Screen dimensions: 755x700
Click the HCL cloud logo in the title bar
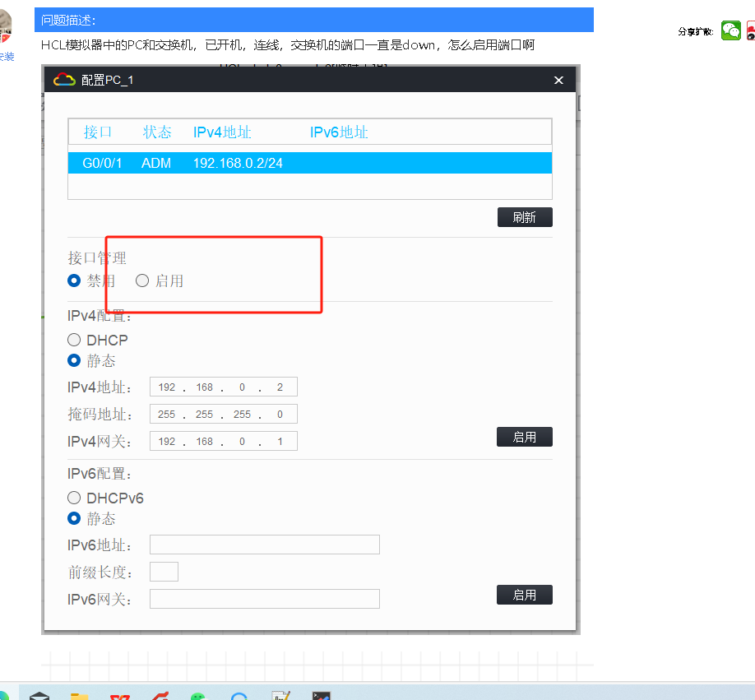click(64, 80)
